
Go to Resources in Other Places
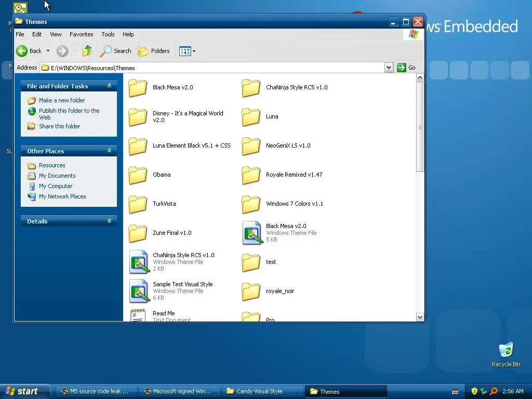click(x=52, y=165)
